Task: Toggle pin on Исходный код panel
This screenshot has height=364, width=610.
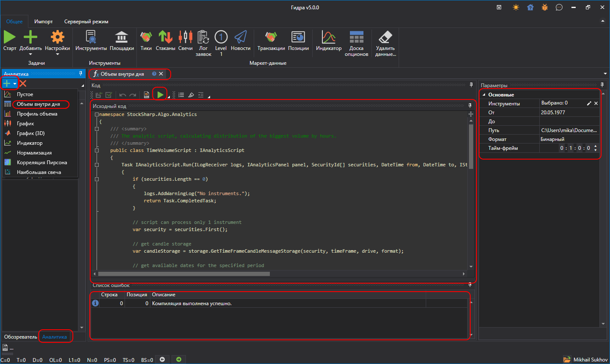Action: pos(470,106)
